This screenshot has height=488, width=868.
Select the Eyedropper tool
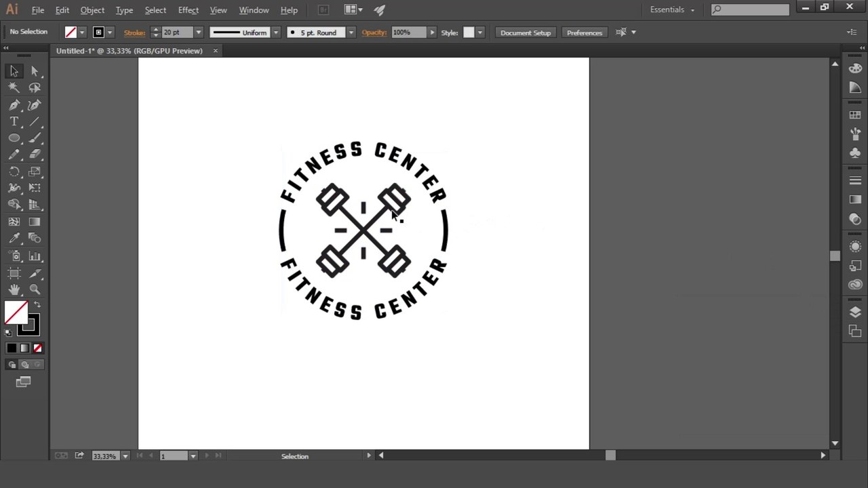tap(14, 238)
